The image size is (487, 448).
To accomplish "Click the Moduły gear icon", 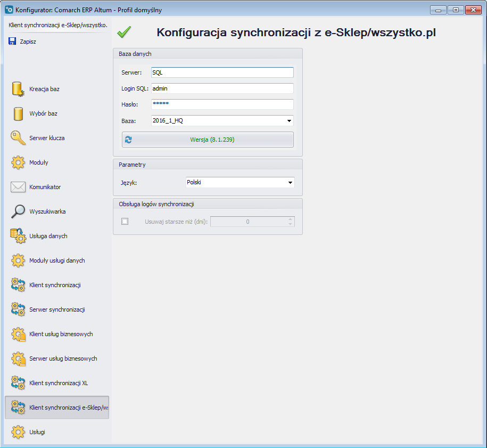I will 18,162.
